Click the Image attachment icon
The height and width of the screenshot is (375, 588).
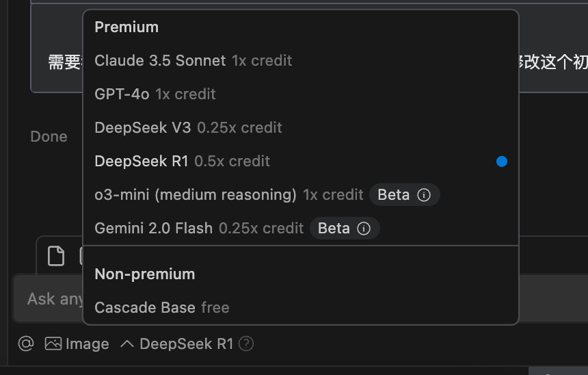(53, 344)
